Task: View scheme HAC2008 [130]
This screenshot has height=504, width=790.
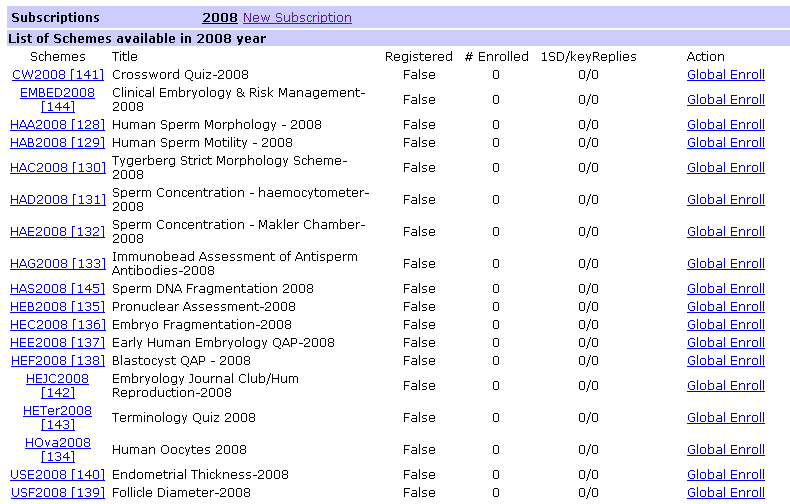Action: [x=57, y=167]
